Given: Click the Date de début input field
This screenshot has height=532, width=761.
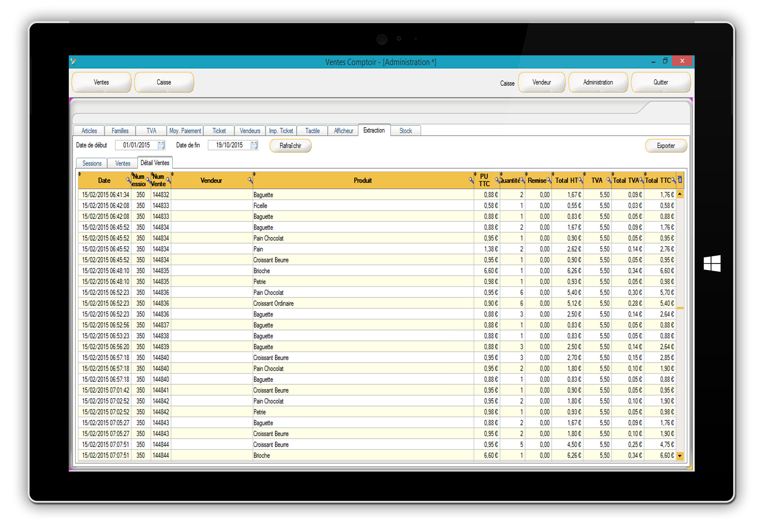Looking at the screenshot, I should (x=136, y=145).
